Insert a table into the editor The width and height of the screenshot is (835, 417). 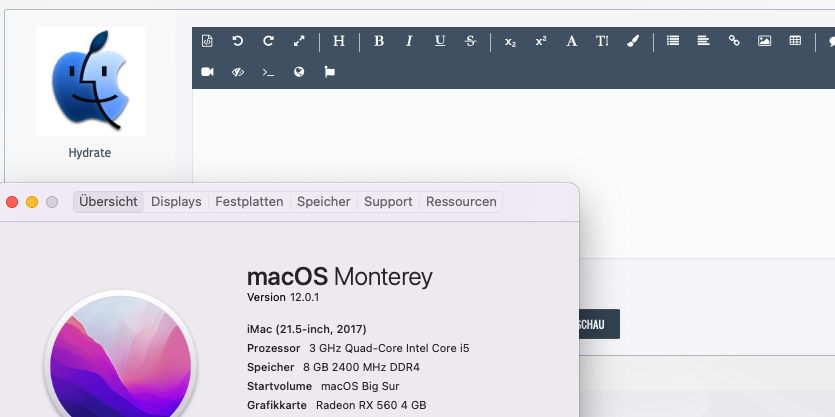(795, 41)
